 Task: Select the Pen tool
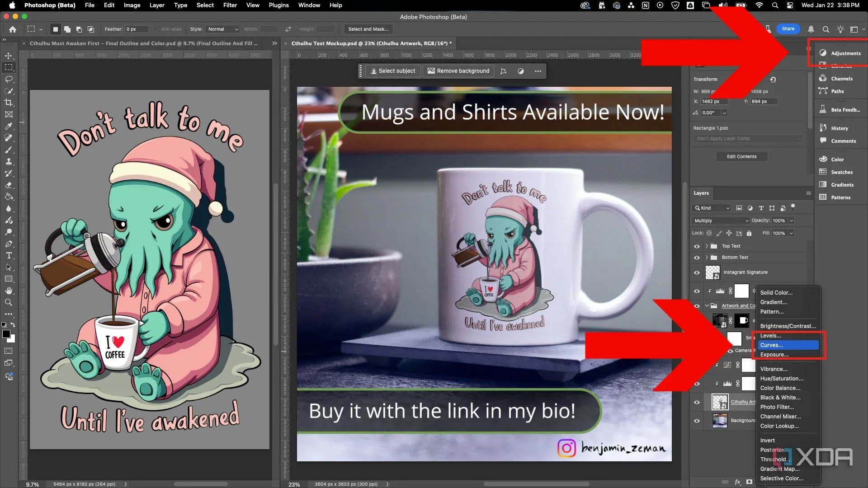[9, 244]
